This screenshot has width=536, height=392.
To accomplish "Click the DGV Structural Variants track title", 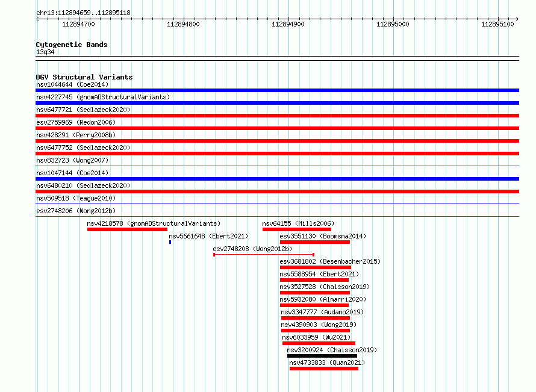I will [x=84, y=77].
